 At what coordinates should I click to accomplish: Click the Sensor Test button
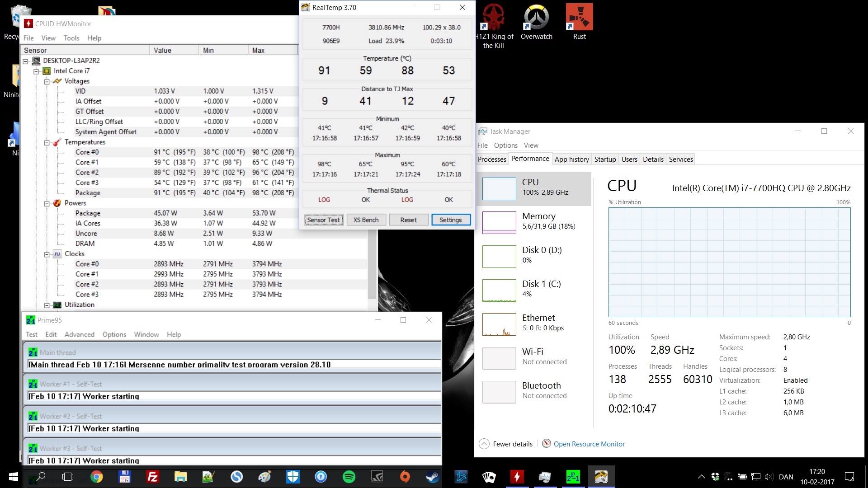pyautogui.click(x=323, y=220)
